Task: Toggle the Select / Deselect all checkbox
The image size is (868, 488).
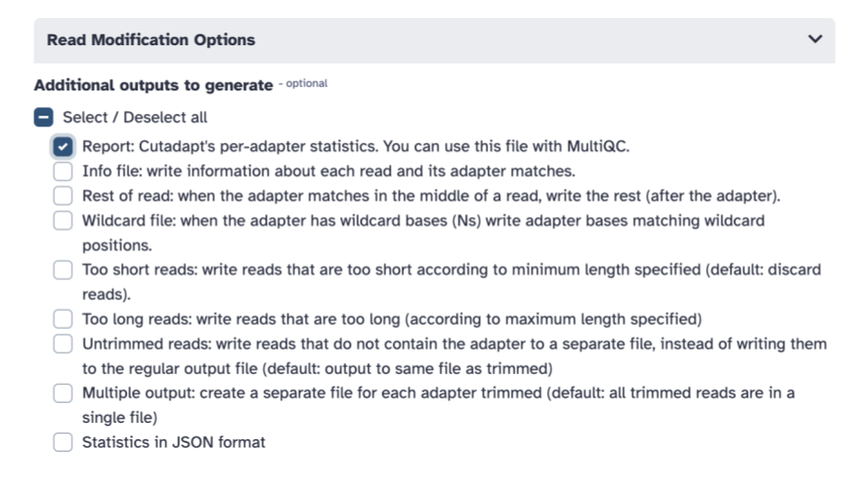Action: 42,117
